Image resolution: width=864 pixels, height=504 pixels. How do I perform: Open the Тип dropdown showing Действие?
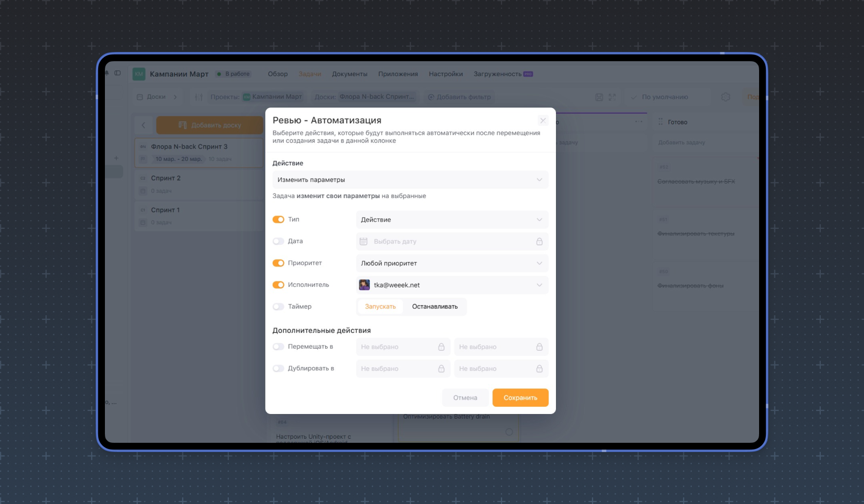pos(452,220)
